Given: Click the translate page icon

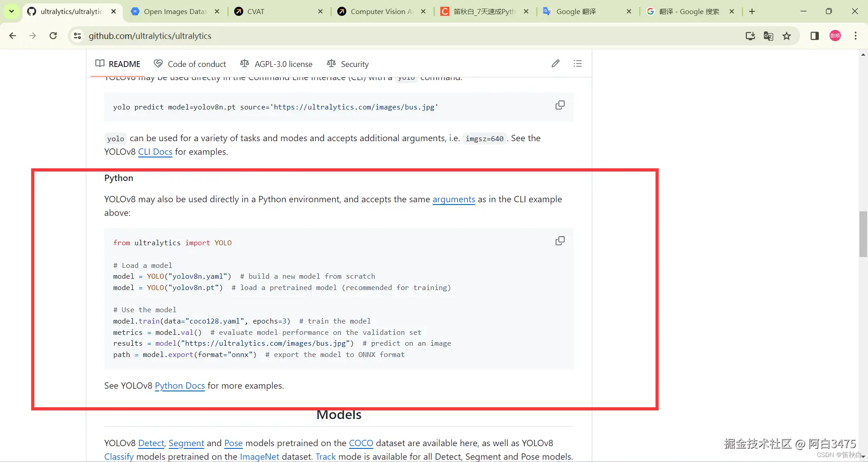Looking at the screenshot, I should (768, 36).
